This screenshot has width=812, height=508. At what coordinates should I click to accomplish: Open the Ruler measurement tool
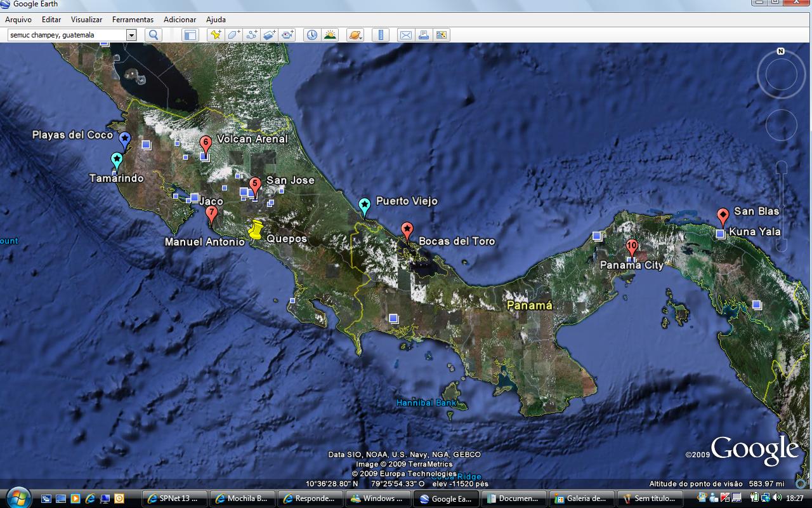[x=381, y=35]
